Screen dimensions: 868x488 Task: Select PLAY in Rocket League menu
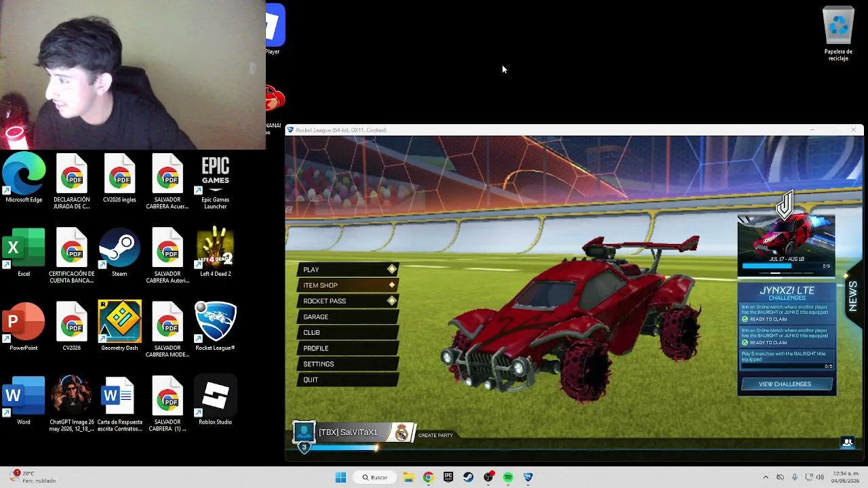348,270
